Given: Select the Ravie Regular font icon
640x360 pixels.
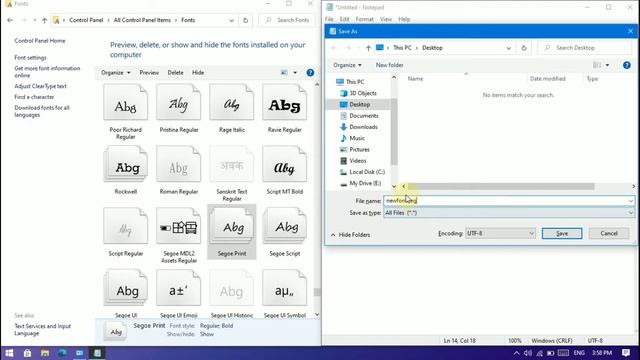Looking at the screenshot, I should coord(284,102).
